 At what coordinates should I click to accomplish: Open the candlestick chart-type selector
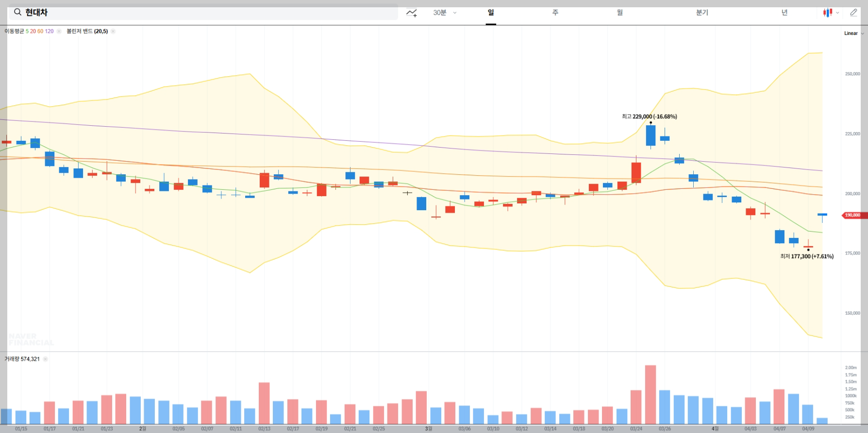[x=831, y=13]
